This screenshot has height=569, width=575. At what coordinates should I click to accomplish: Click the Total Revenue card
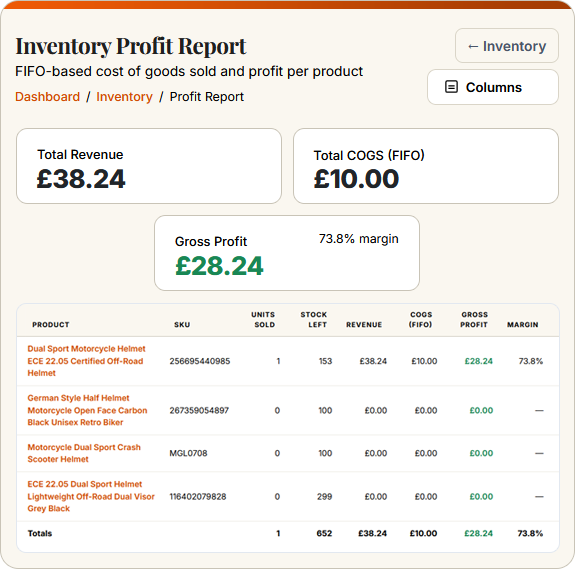pos(149,166)
